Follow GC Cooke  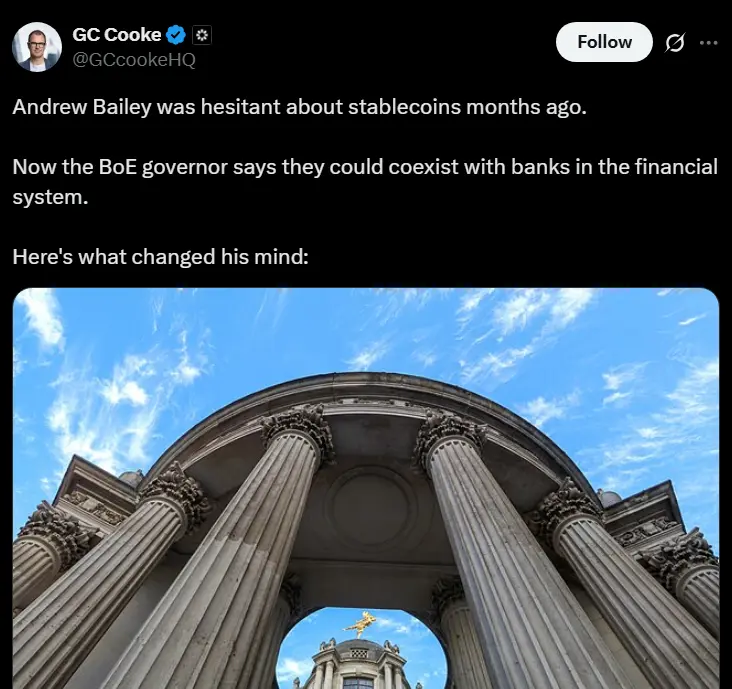(x=604, y=42)
